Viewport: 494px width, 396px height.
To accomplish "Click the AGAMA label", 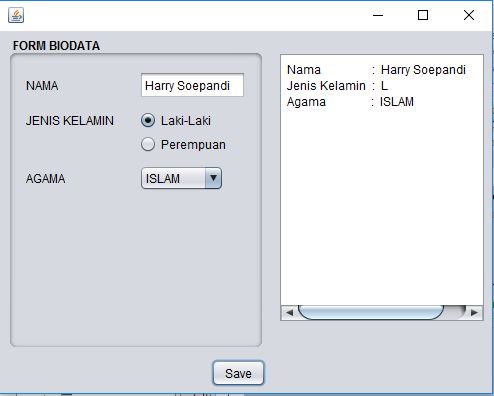I will 45,179.
